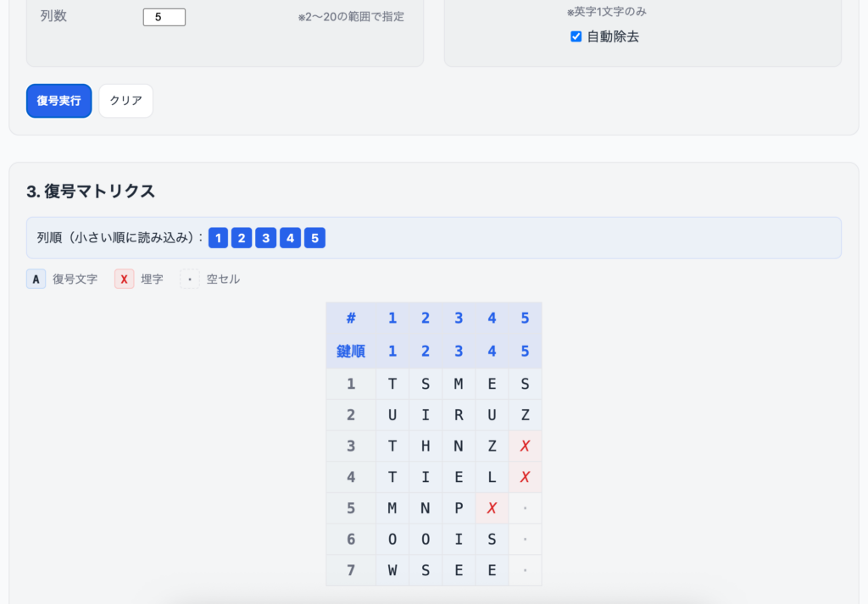Click column order badge 3
The height and width of the screenshot is (604, 868).
tap(266, 238)
